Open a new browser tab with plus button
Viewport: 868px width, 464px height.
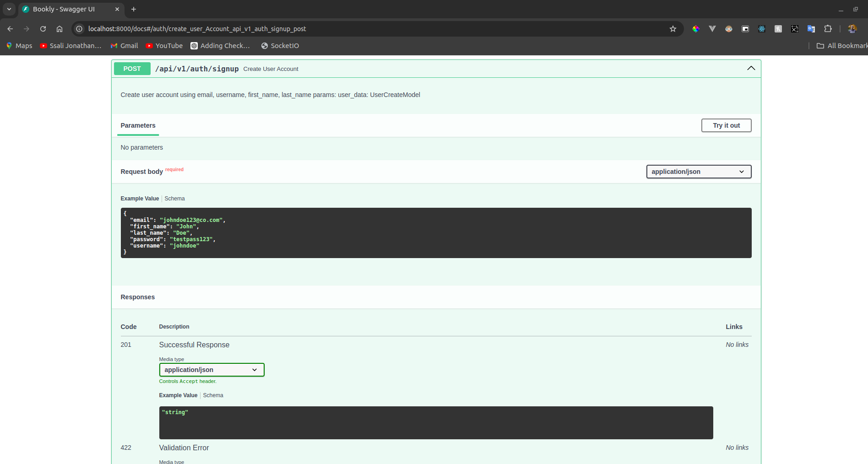pos(133,9)
